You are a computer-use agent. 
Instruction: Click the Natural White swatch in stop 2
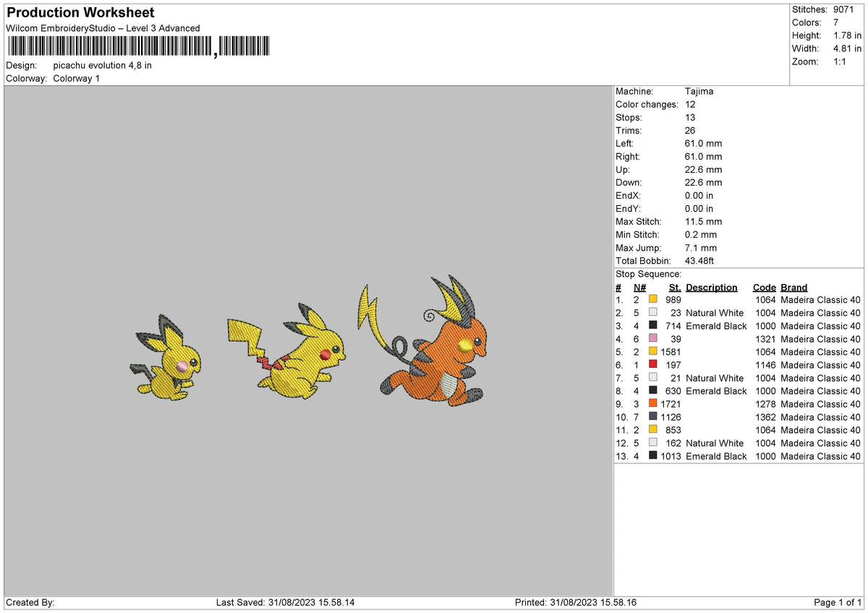(x=654, y=313)
